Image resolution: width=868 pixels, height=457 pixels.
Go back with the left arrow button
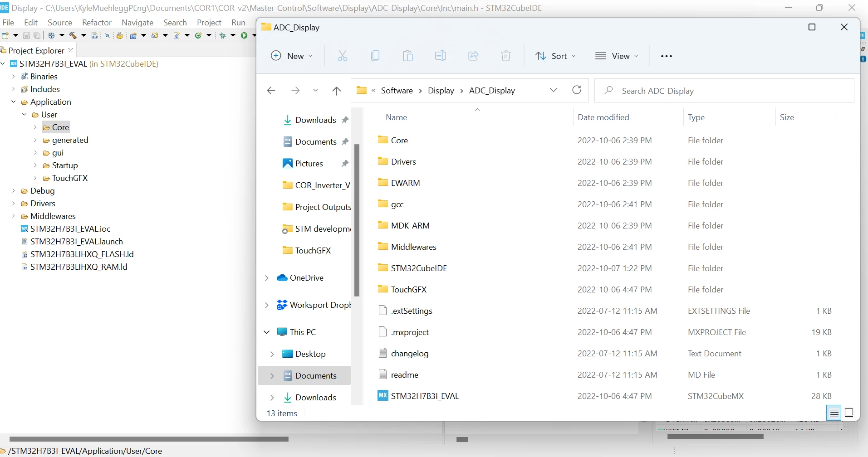coord(271,90)
